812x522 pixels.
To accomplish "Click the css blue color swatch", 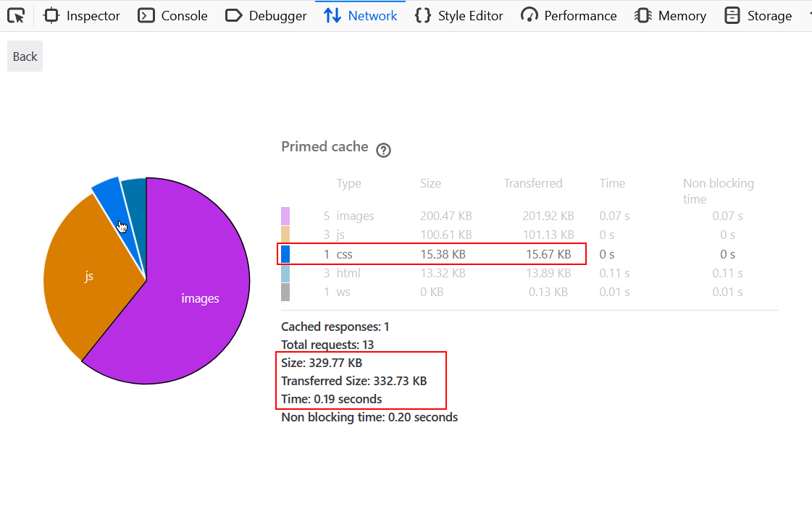I will pos(285,254).
